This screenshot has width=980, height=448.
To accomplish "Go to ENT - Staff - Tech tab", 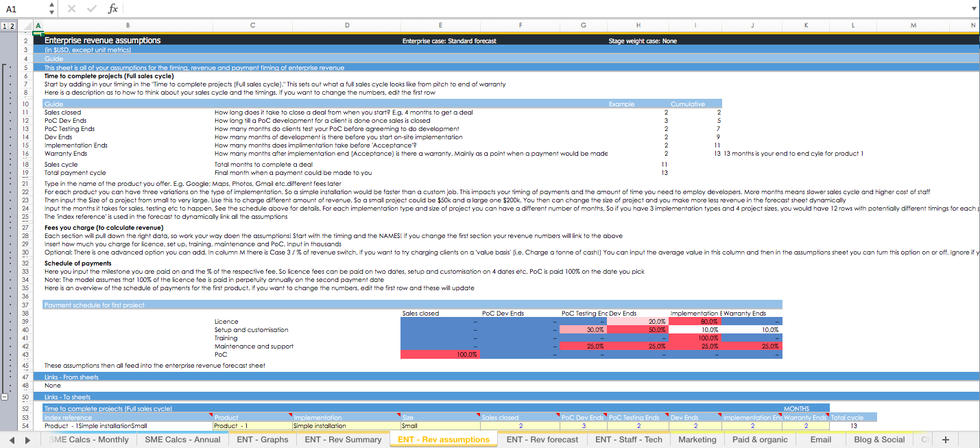I will 629,440.
